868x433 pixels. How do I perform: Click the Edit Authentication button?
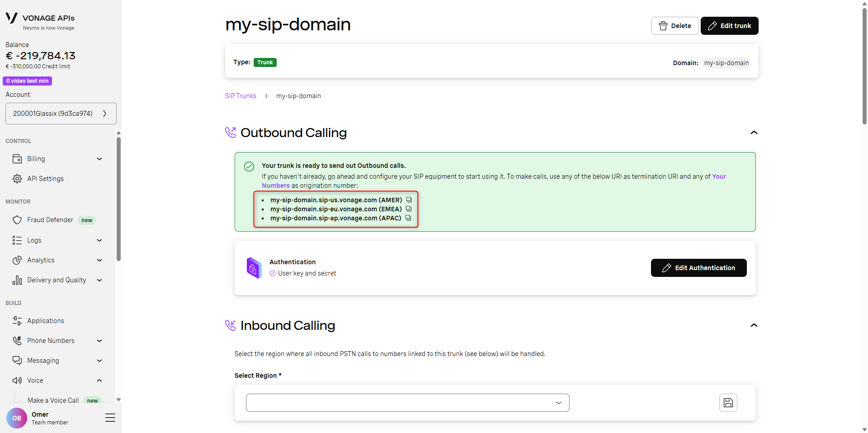point(698,268)
